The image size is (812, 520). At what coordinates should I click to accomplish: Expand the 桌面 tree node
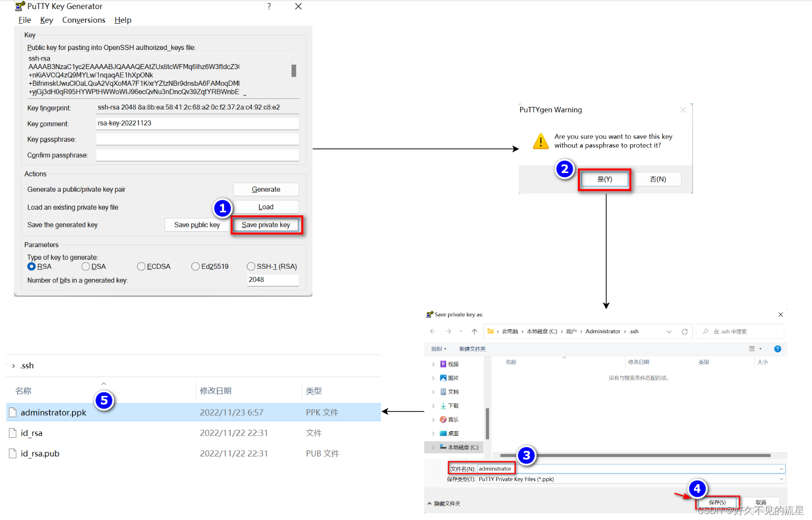(433, 433)
